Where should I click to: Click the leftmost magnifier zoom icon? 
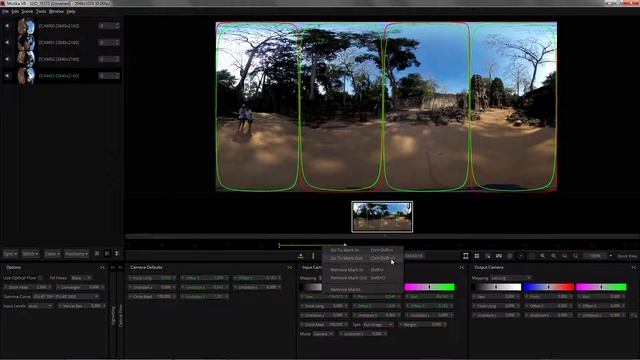542,256
